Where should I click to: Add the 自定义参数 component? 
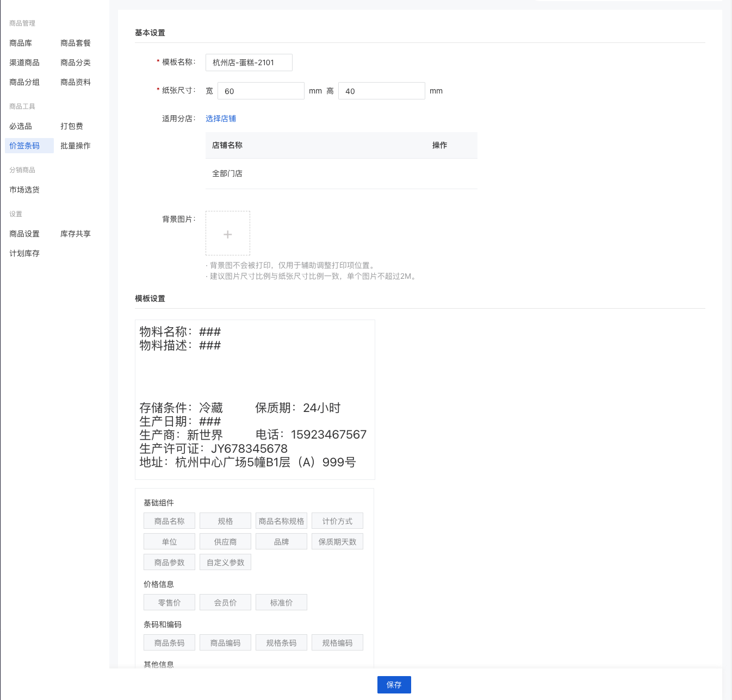coord(225,562)
